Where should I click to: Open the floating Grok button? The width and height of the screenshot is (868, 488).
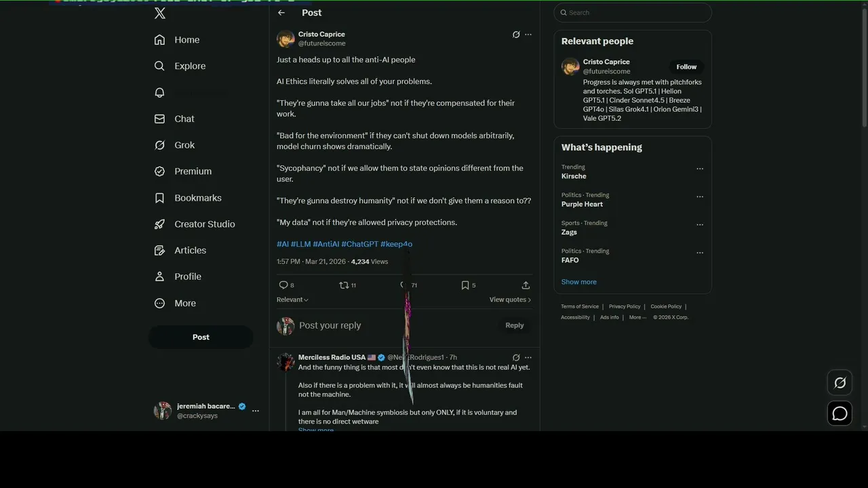click(x=840, y=383)
